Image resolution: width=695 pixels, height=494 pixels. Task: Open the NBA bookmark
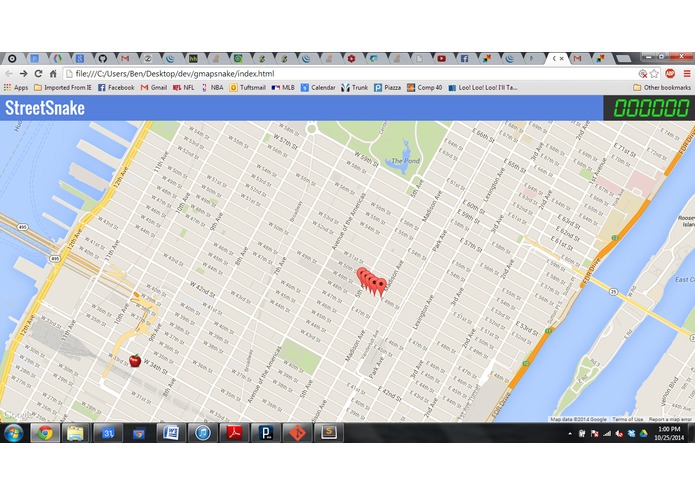click(x=212, y=88)
